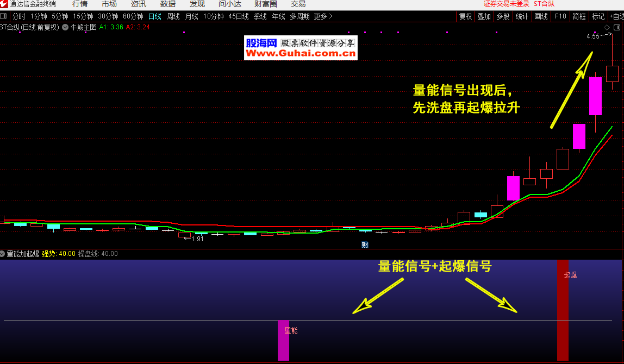Click the 通达信 app logo icon

pyautogui.click(x=4, y=4)
